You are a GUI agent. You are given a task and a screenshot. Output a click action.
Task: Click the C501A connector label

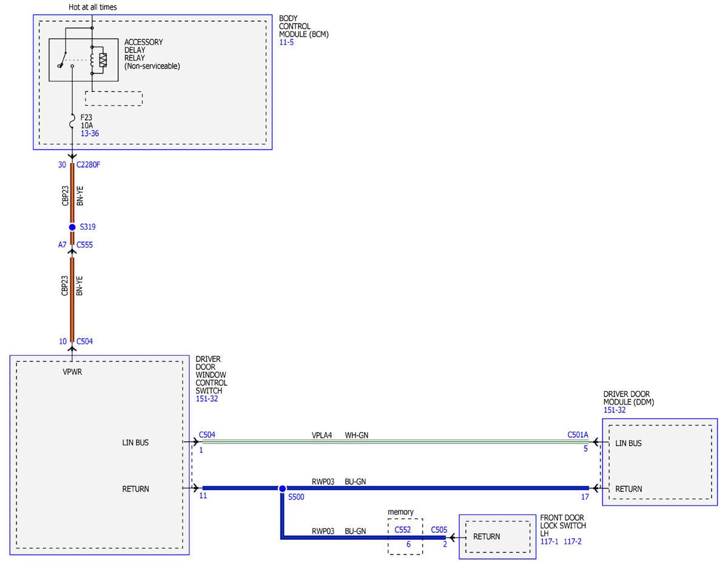pos(578,435)
